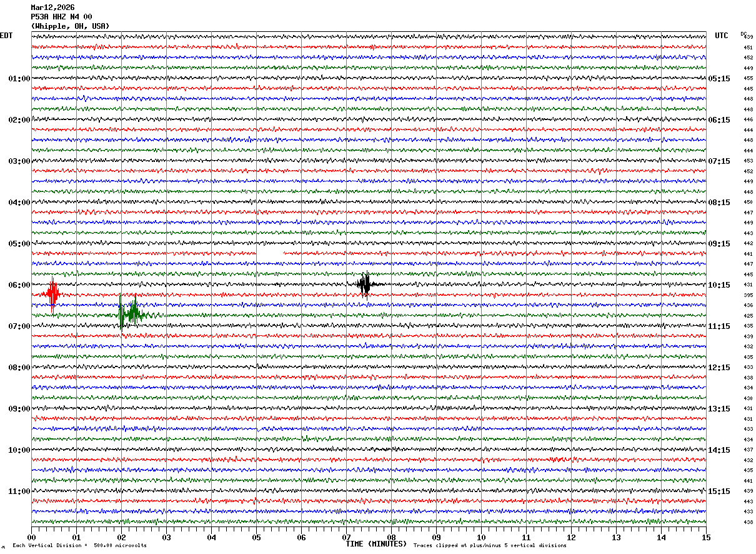
Task: Click the UTC timezone label
Action: [x=722, y=36]
